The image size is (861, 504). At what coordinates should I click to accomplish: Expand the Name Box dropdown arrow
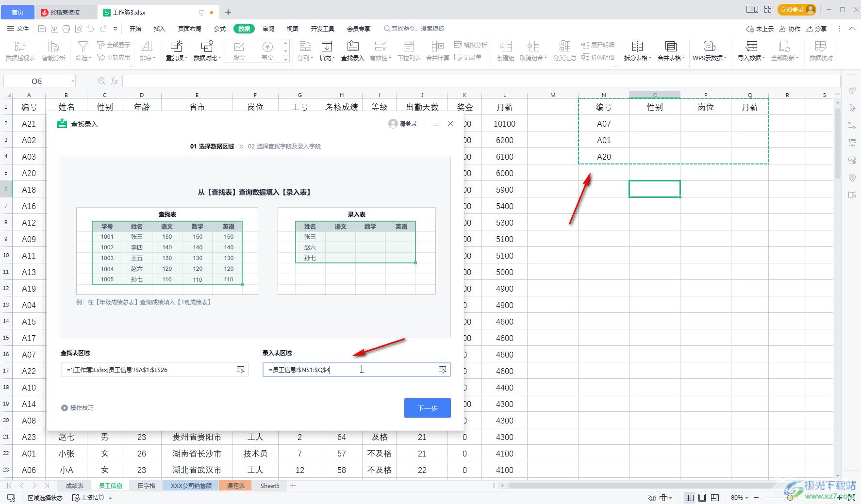(73, 81)
